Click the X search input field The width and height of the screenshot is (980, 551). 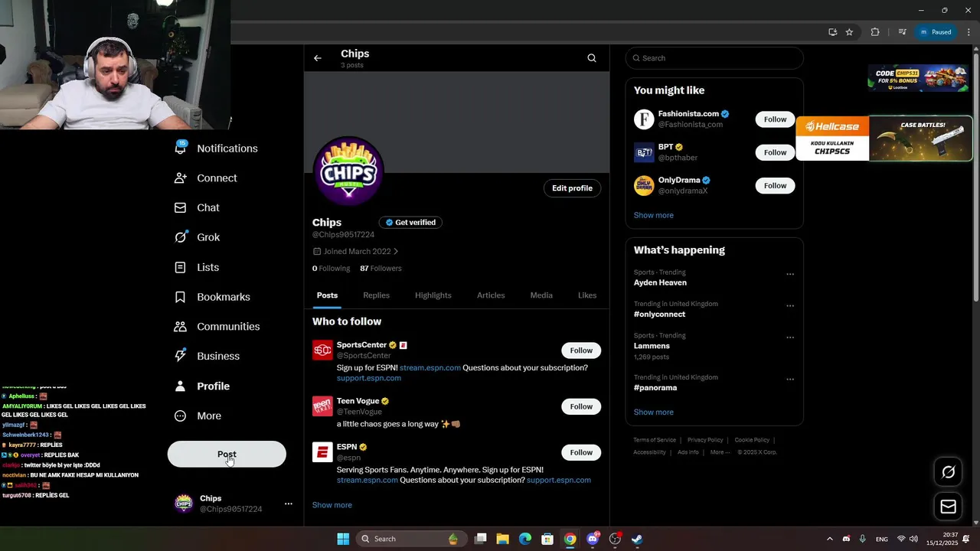(714, 58)
